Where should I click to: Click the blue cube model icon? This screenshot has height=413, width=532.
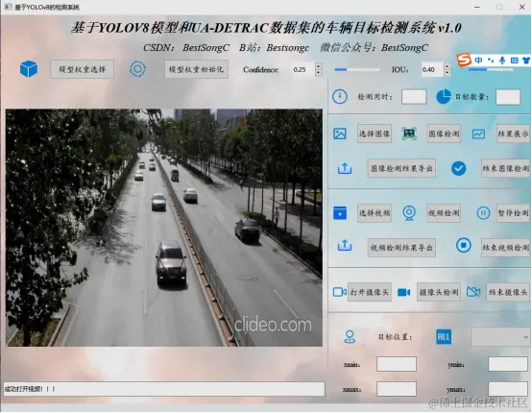[x=29, y=69]
